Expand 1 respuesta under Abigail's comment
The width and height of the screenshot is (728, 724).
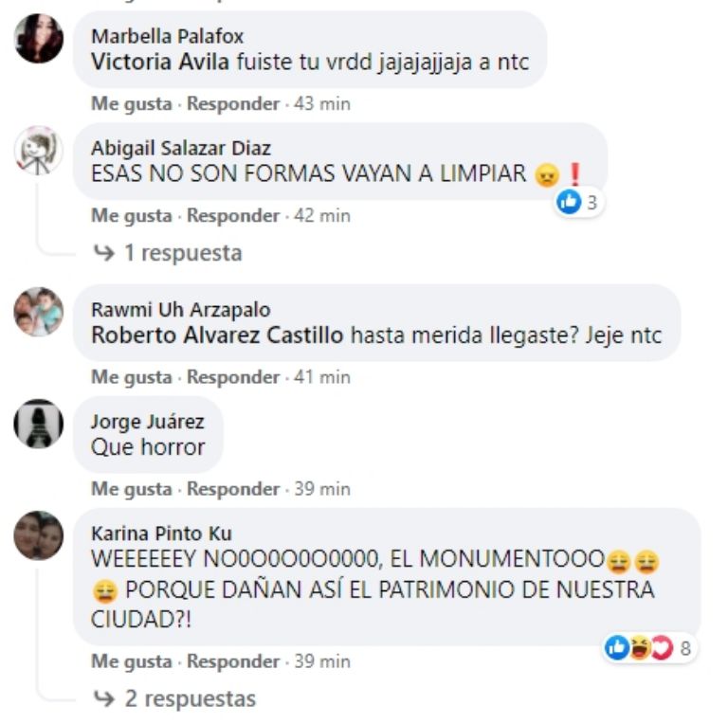click(168, 253)
